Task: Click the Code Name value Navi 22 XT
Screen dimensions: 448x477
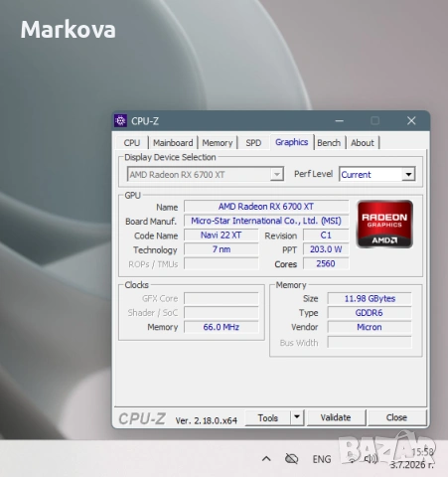Action: [x=222, y=236]
